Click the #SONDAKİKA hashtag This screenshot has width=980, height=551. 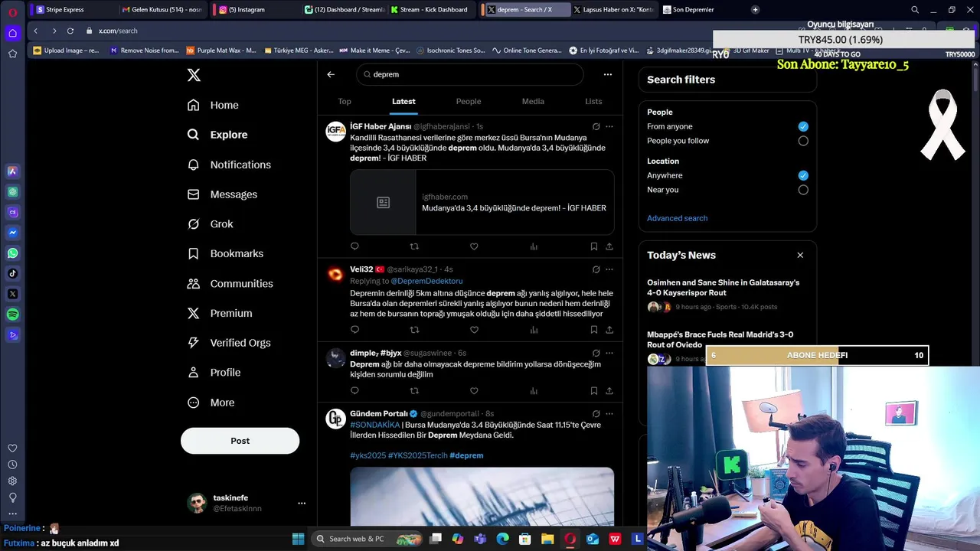[375, 425]
